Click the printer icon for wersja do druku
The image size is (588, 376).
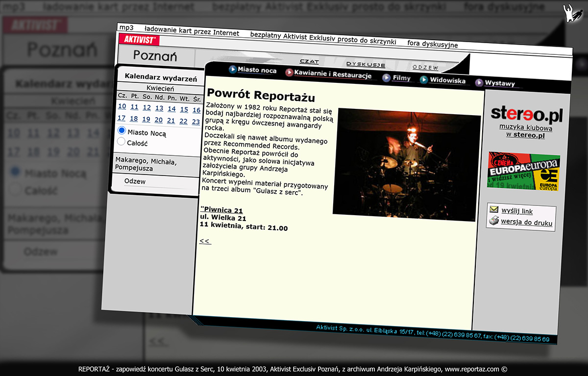[493, 222]
